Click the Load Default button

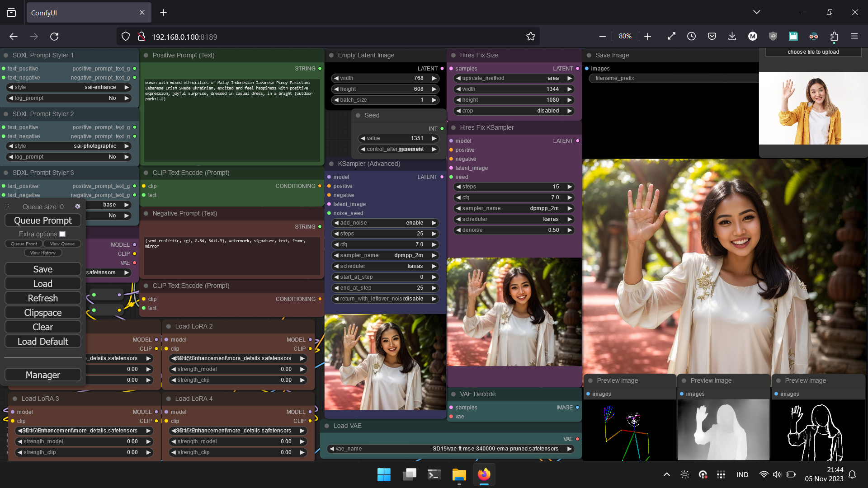point(43,342)
